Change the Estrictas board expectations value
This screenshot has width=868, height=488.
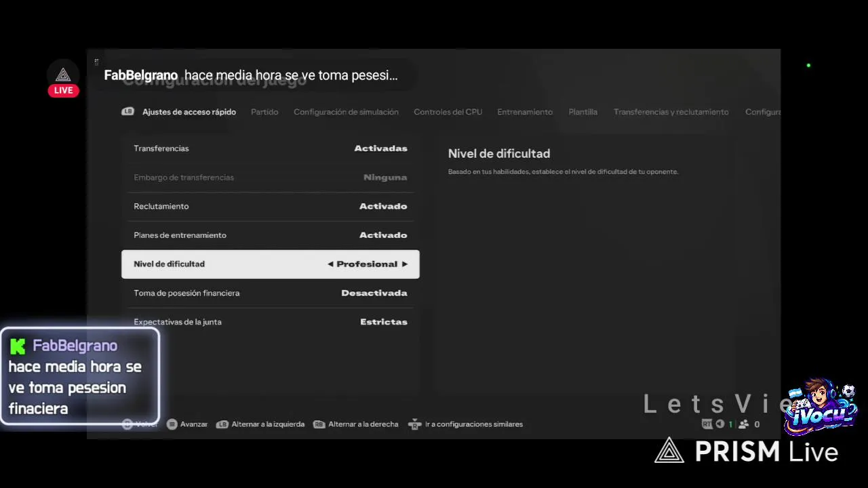coord(384,322)
